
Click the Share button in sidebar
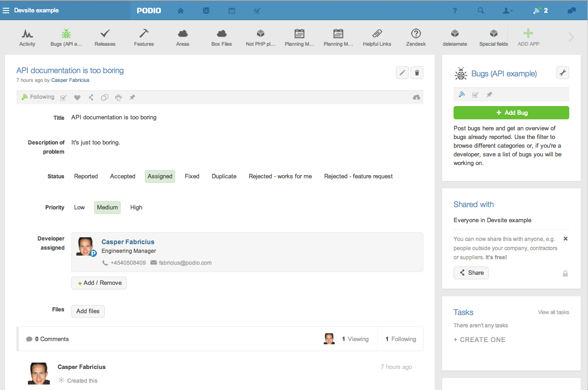[x=471, y=273]
